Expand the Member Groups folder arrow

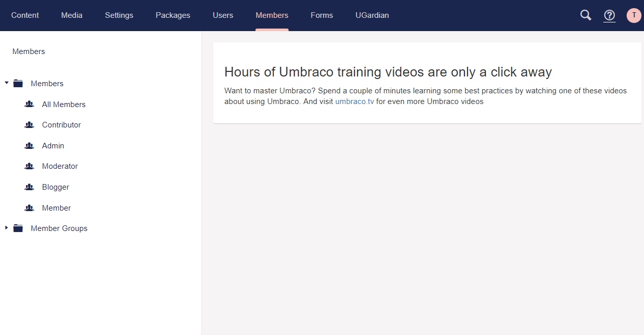pyautogui.click(x=7, y=228)
